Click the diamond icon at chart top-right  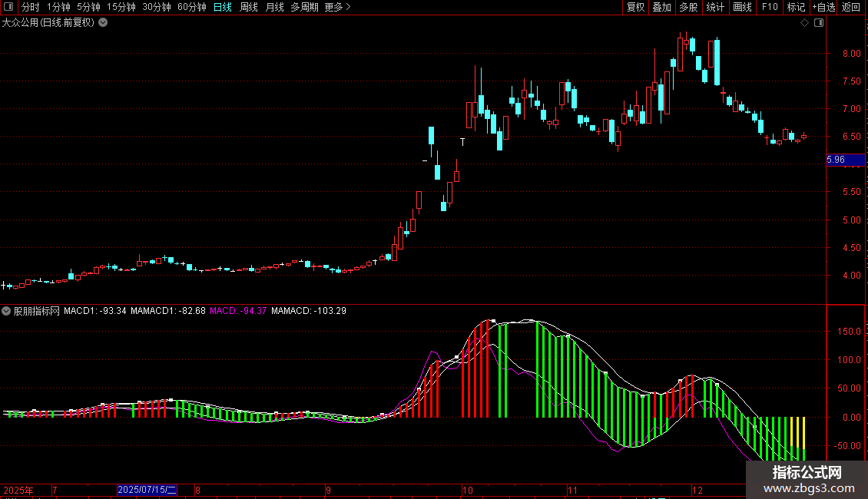(x=805, y=23)
